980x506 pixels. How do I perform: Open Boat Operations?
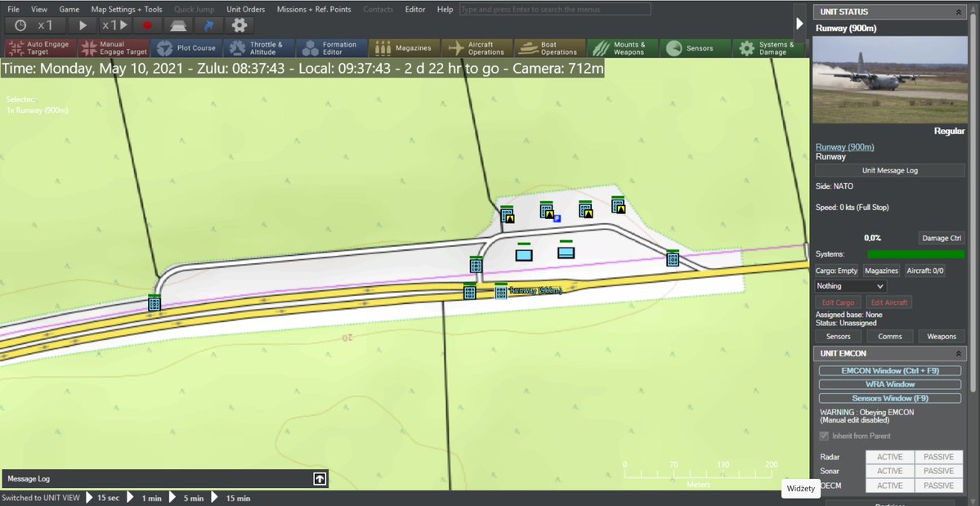(x=549, y=48)
